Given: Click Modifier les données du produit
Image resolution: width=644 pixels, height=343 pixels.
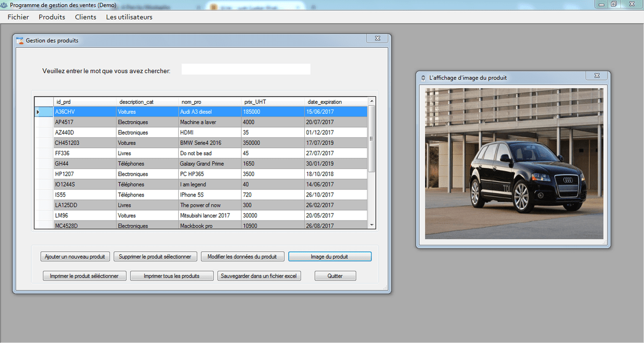Looking at the screenshot, I should click(242, 257).
